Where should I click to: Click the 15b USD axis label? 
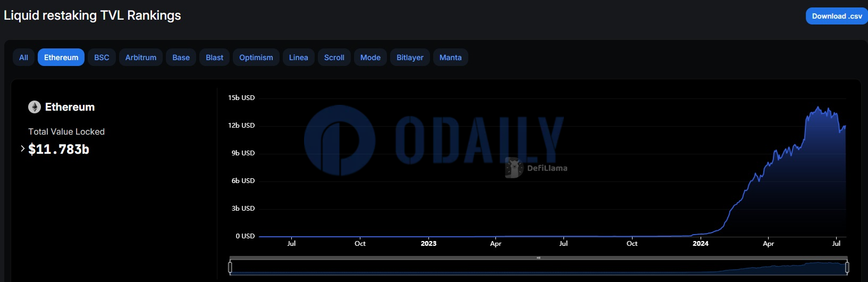tap(241, 98)
